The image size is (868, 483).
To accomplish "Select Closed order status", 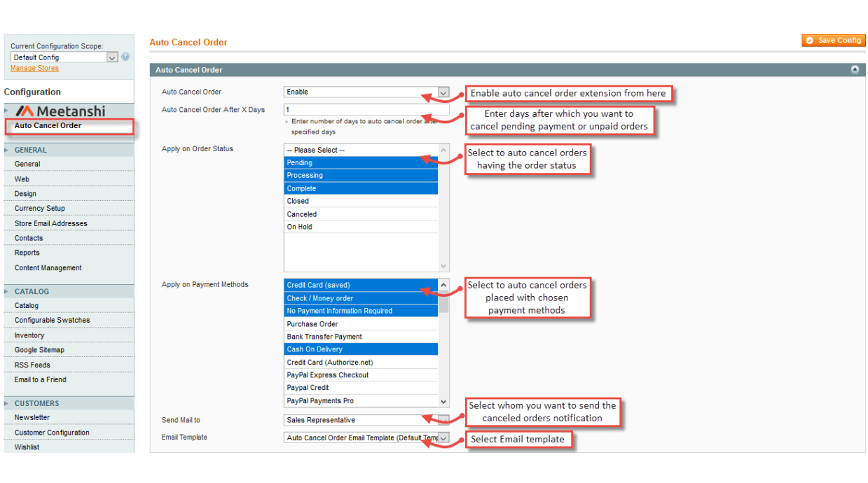I will pyautogui.click(x=361, y=202).
